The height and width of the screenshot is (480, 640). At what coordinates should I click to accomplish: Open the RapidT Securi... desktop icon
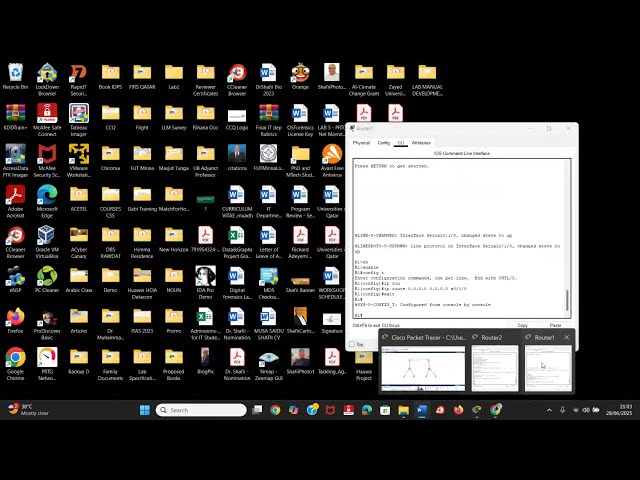pos(79,80)
